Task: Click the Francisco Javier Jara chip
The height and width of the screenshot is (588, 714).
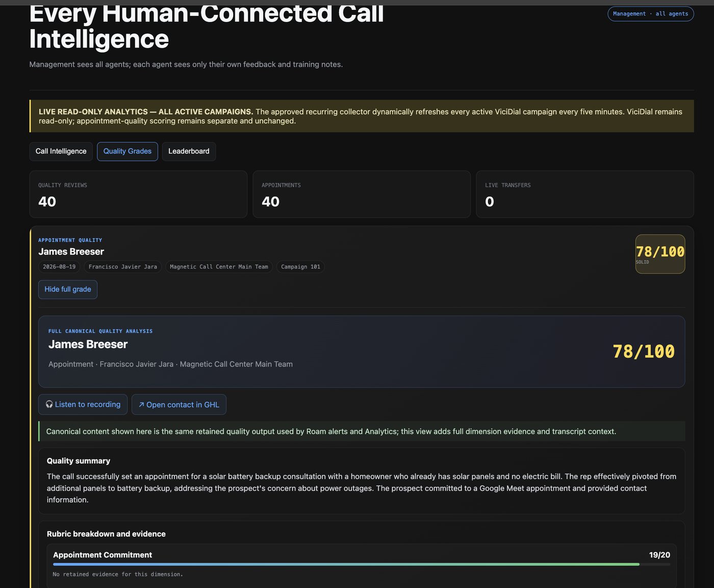Action: (123, 267)
